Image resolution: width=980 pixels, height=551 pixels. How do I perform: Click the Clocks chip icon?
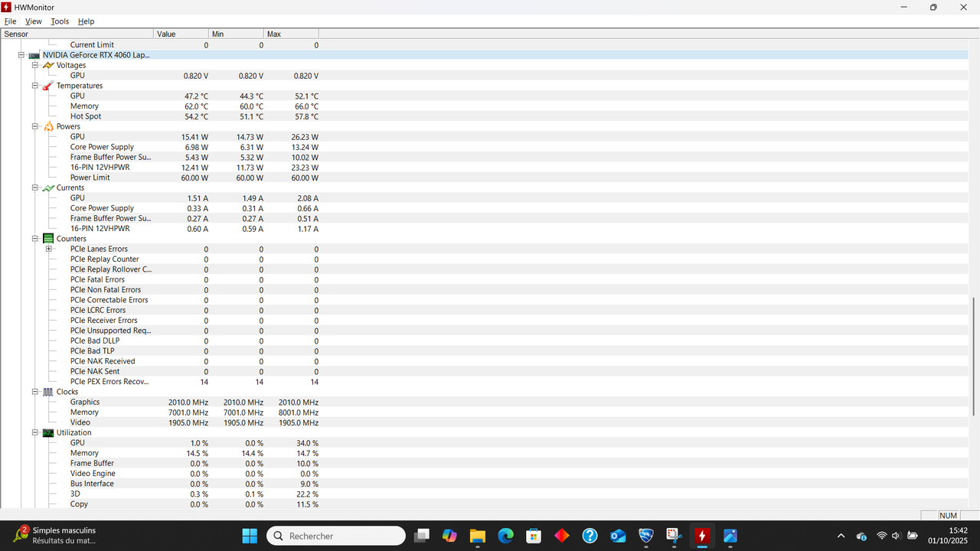[48, 392]
